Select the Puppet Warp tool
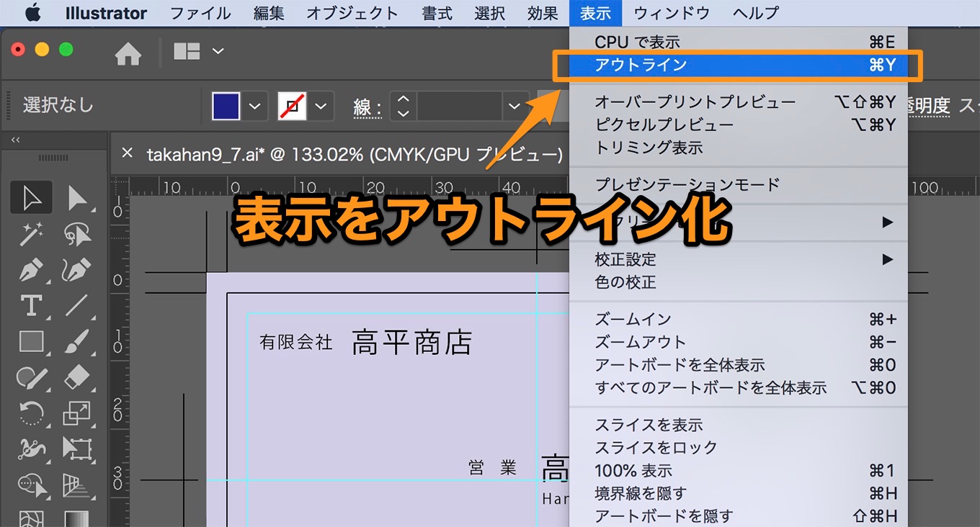Screen dimensions: 980x527 coord(31,449)
